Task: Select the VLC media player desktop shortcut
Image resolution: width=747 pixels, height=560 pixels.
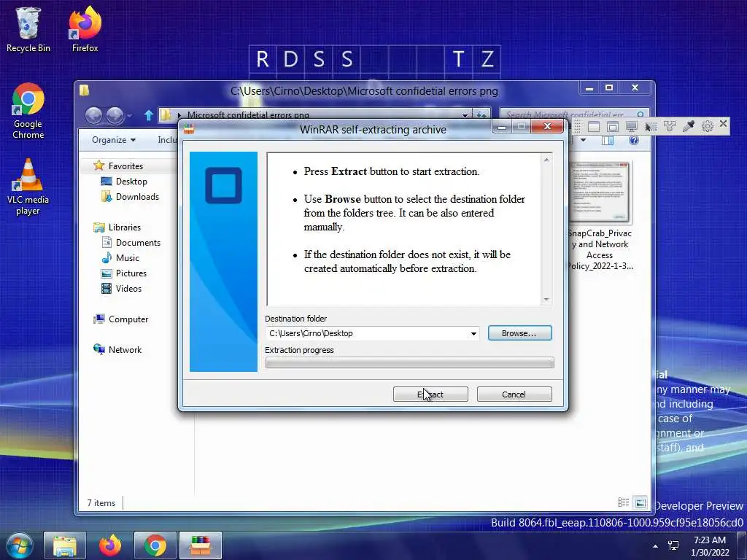Action: point(28,187)
